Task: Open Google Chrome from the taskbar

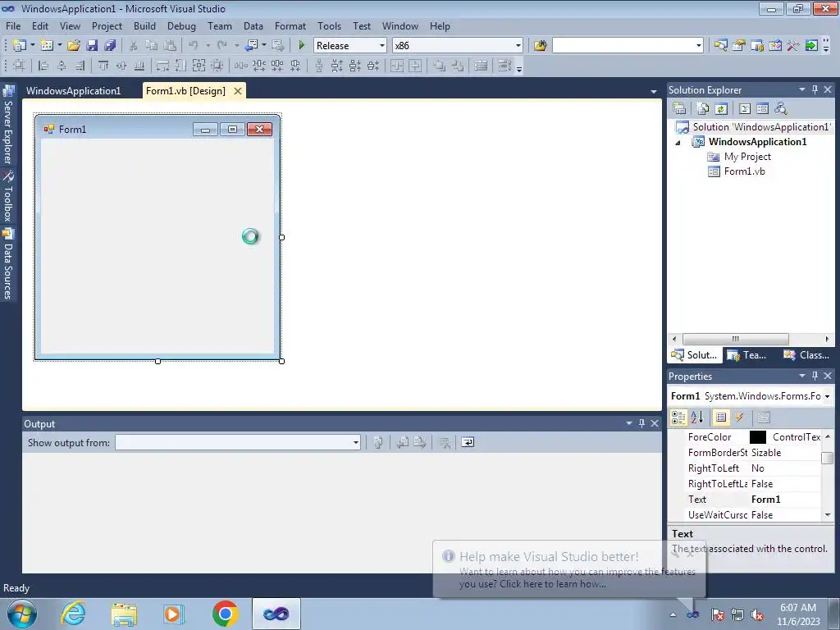Action: [225, 614]
